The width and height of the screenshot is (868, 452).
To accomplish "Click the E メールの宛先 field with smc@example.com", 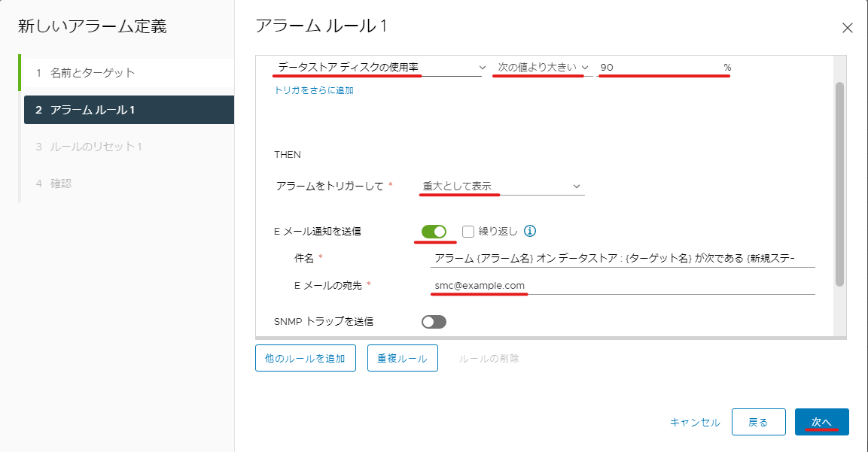I will coord(623,286).
